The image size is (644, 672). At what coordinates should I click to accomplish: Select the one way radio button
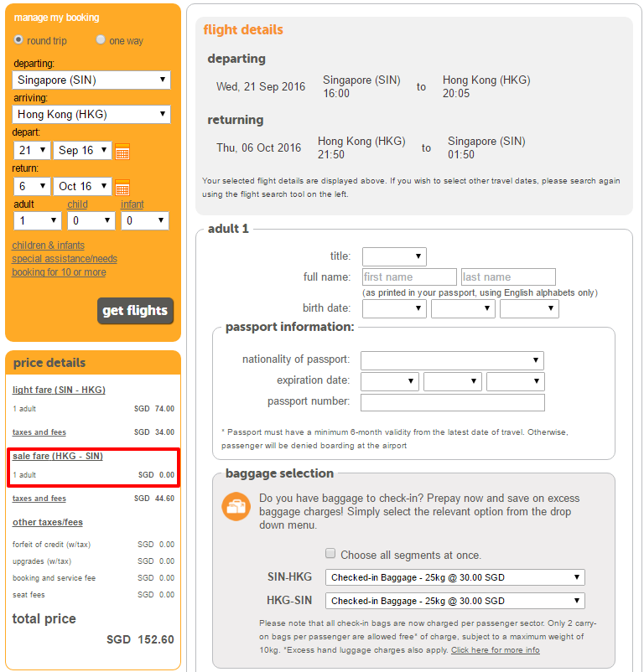tap(101, 39)
